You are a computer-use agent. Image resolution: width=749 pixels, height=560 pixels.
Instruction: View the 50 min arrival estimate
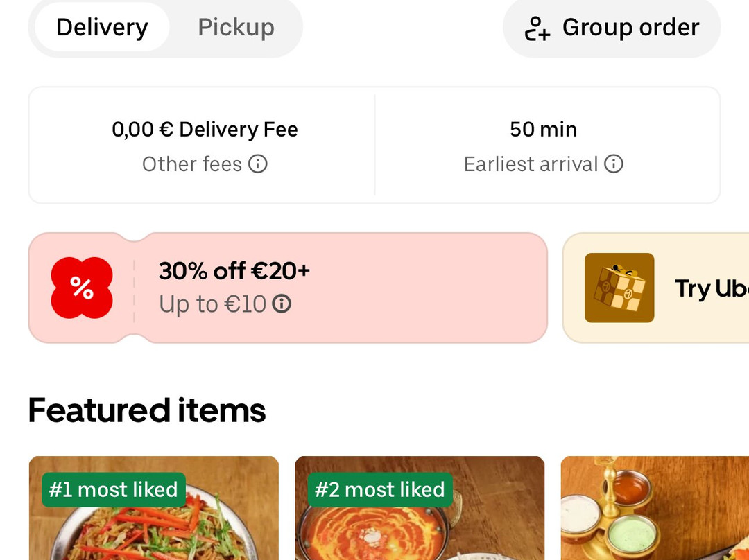[543, 130]
